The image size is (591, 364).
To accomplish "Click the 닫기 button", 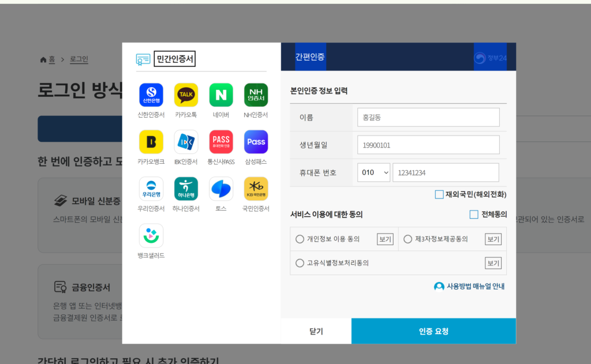I will point(316,331).
